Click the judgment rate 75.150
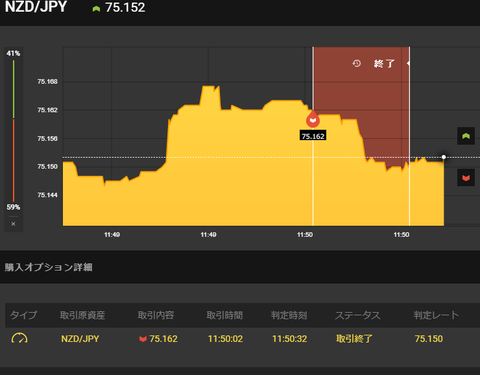 pos(429,339)
